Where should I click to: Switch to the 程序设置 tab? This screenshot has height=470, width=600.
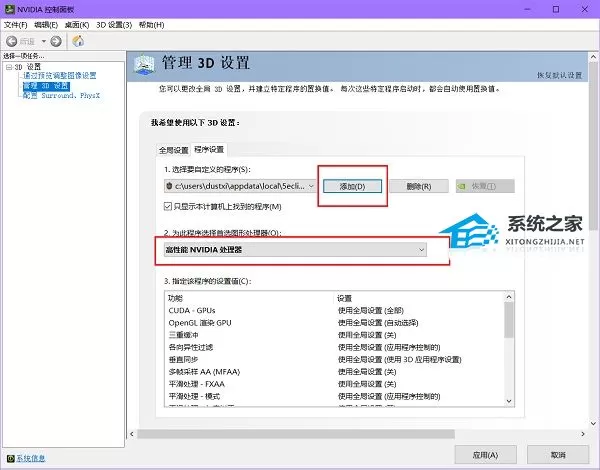click(209, 149)
